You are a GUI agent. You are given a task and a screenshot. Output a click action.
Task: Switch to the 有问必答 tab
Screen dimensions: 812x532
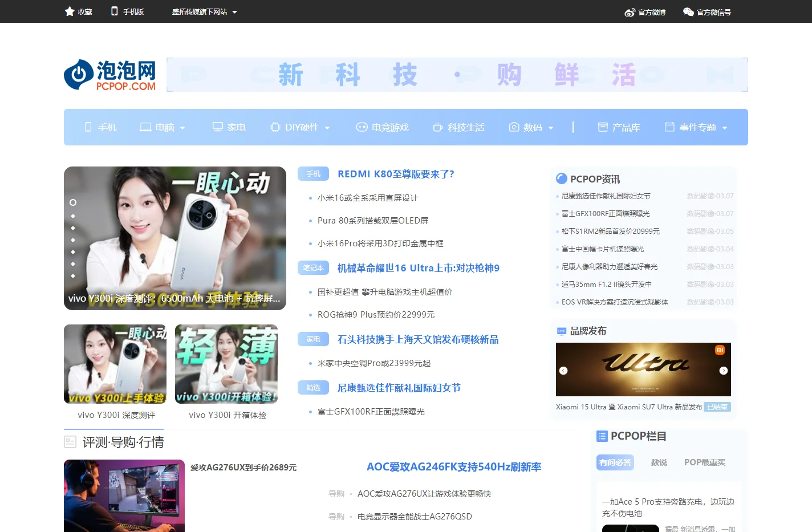click(x=615, y=462)
